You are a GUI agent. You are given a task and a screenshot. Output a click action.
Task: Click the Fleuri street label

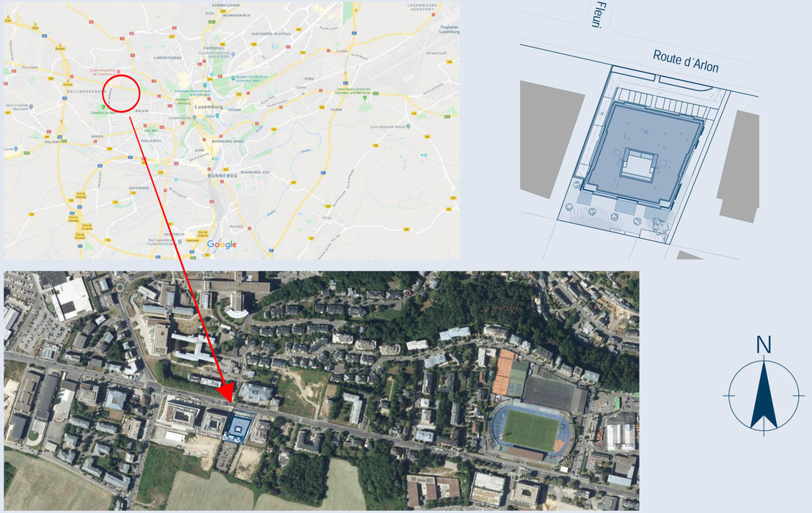pyautogui.click(x=598, y=15)
